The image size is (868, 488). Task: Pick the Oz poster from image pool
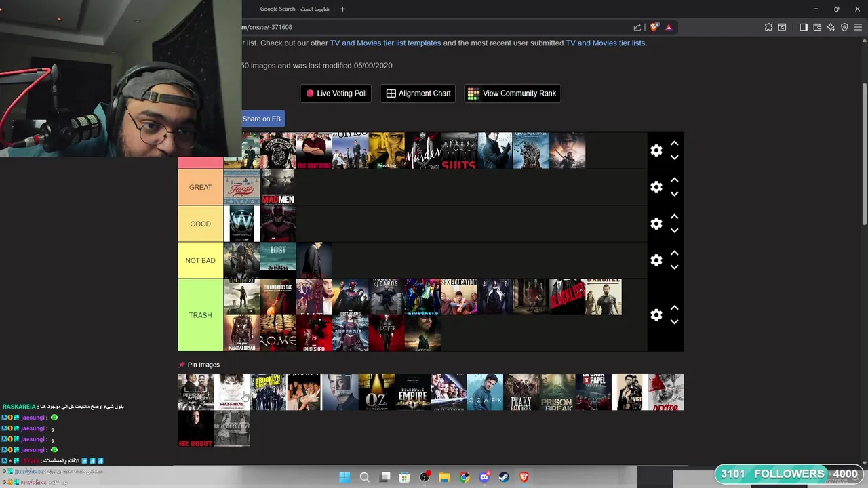[x=376, y=392]
